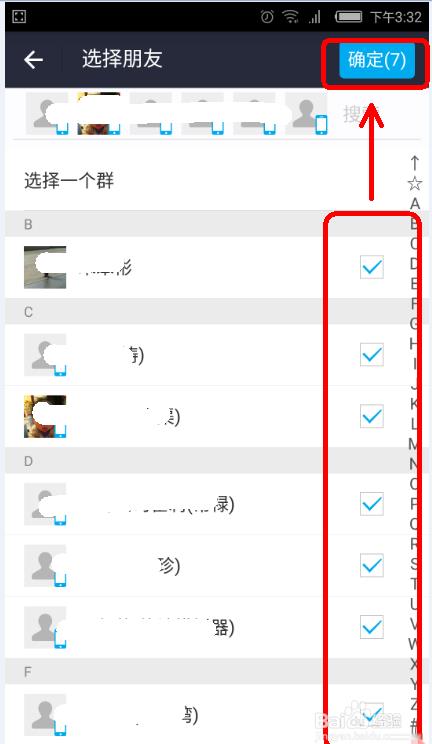Remove the last selected avatar in top row

[307, 113]
